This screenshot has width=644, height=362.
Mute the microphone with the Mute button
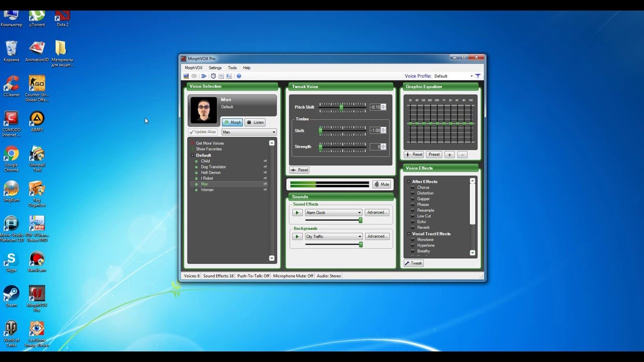click(x=382, y=185)
